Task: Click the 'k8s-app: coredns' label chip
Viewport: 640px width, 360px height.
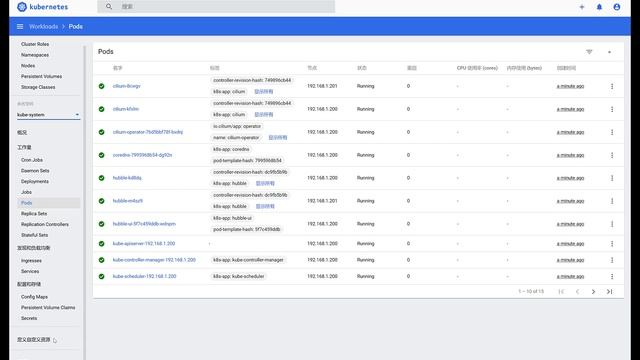Action: (231, 149)
